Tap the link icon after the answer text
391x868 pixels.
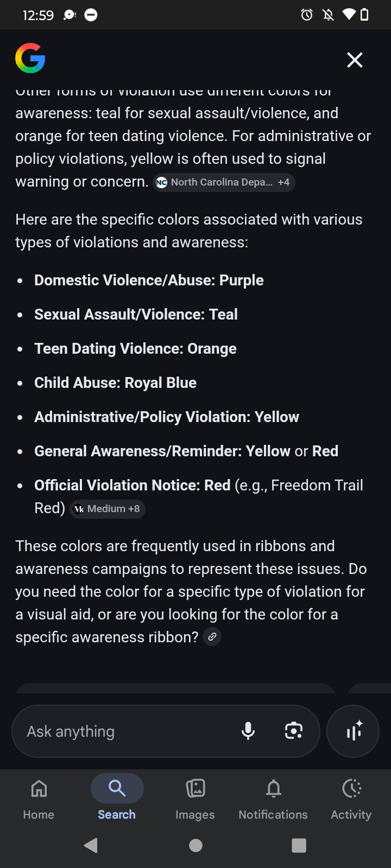pos(212,636)
